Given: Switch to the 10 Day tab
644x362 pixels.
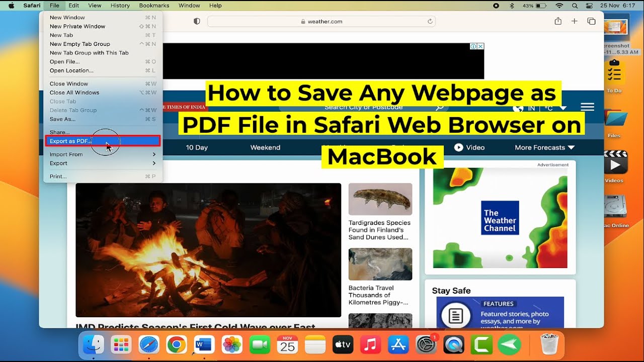Looking at the screenshot, I should point(197,147).
